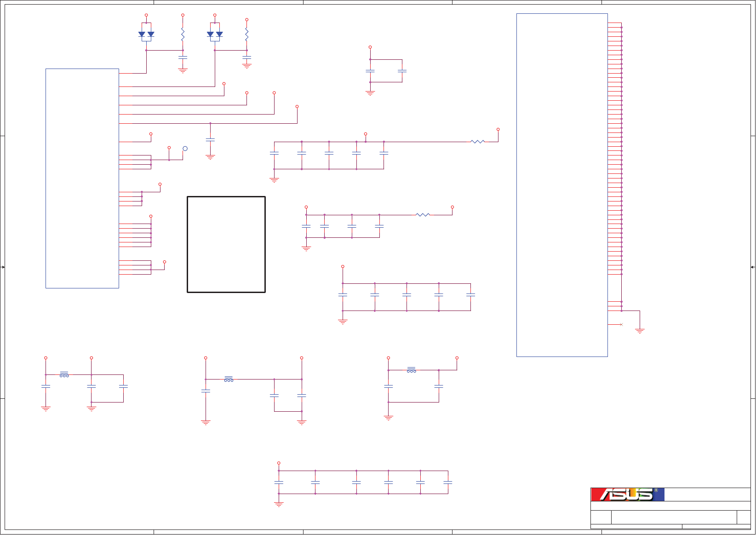Image resolution: width=756 pixels, height=535 pixels.
Task: Select the tall connector block on the right
Action: pyautogui.click(x=562, y=185)
